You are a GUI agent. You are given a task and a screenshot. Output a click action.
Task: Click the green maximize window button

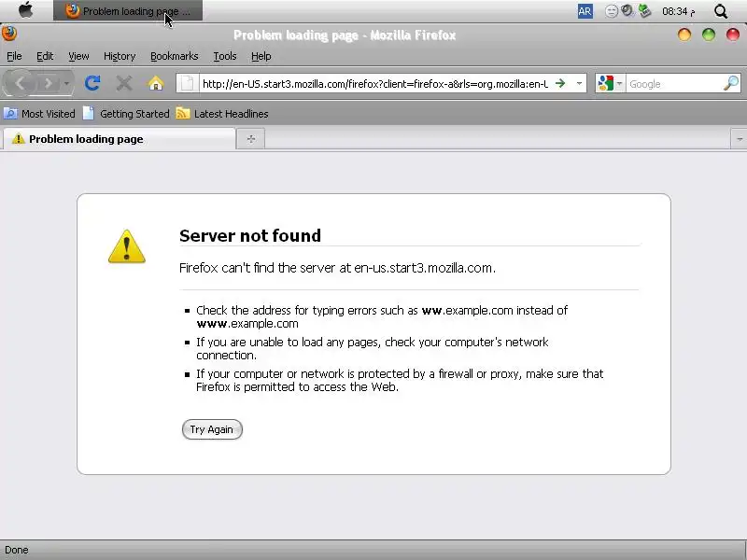point(709,35)
